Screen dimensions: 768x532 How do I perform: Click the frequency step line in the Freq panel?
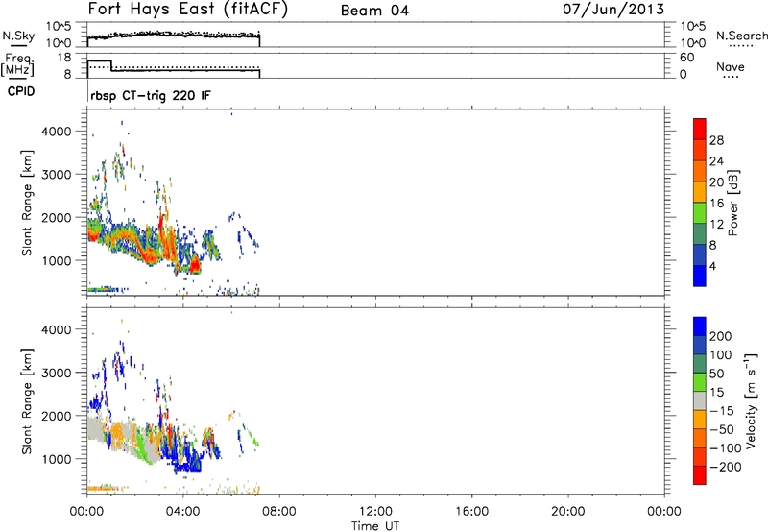pyautogui.click(x=174, y=70)
